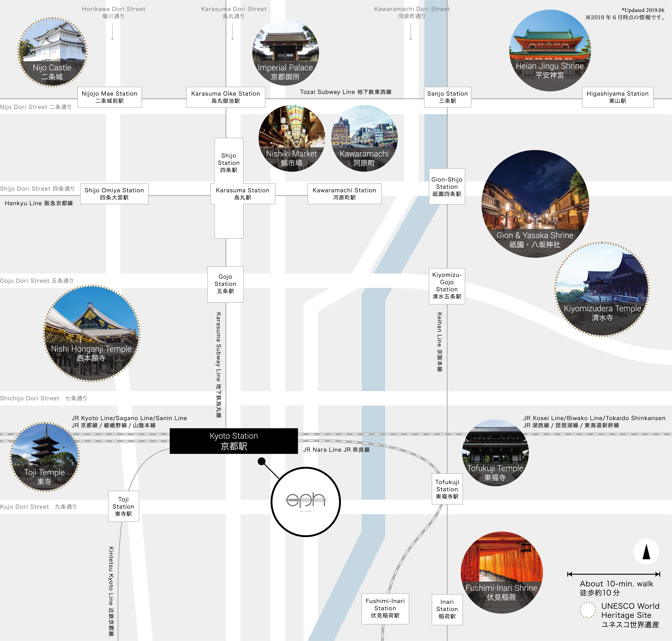Click the Horikawa Dori Street down arrow

[112, 32]
